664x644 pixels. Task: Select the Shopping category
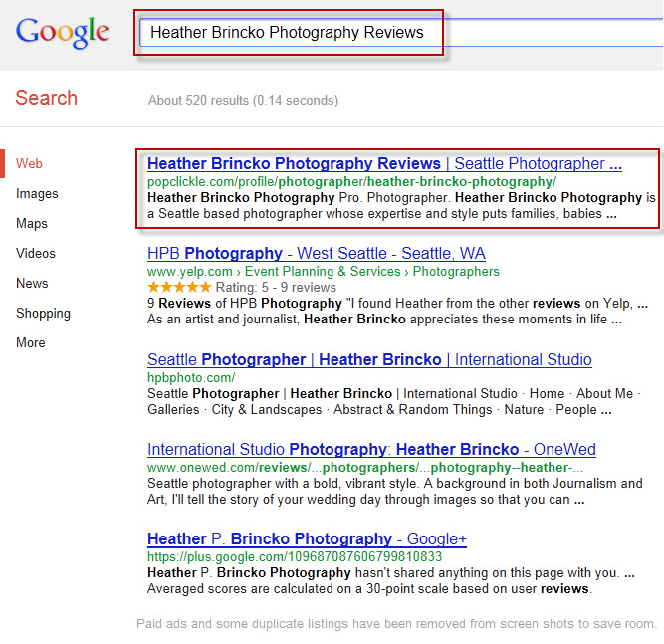point(43,314)
